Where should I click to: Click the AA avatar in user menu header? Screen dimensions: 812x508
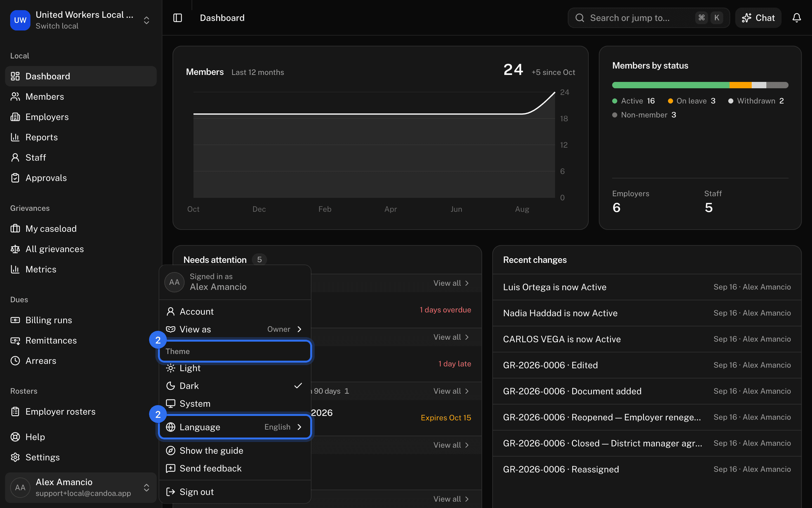174,282
